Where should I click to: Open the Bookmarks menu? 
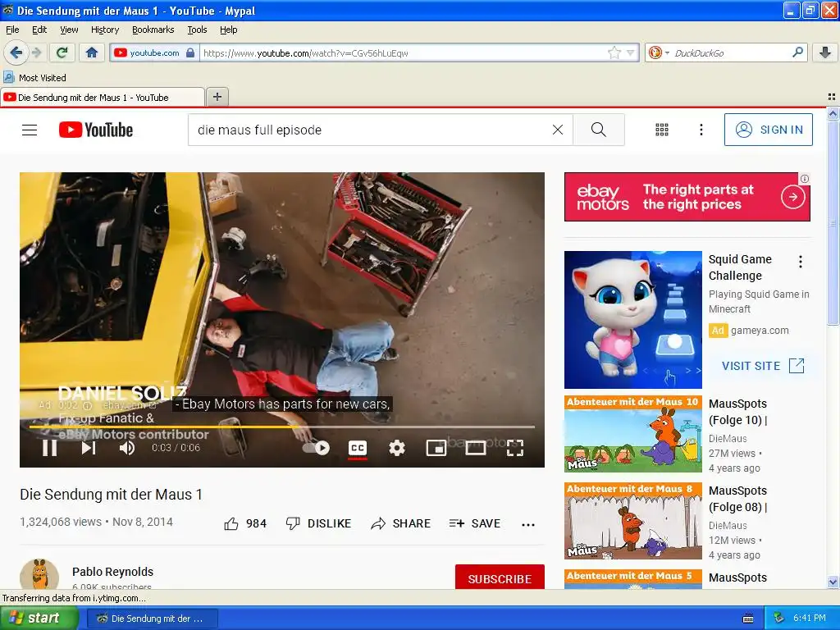click(153, 30)
